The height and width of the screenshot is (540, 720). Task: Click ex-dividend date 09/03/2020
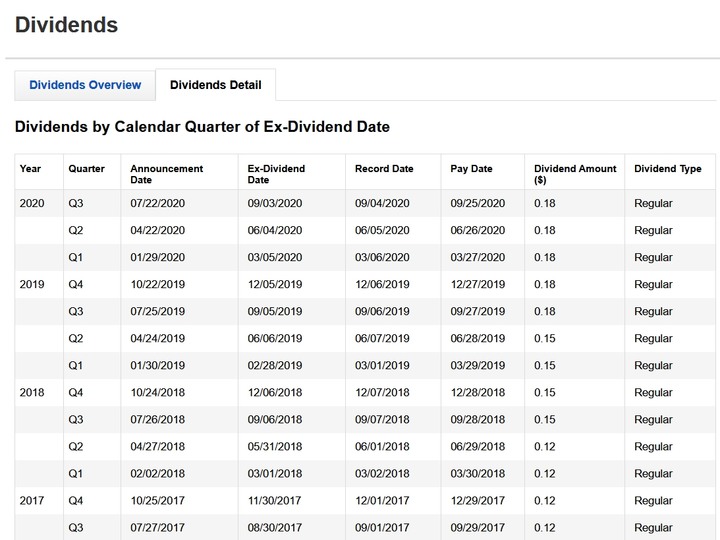275,203
